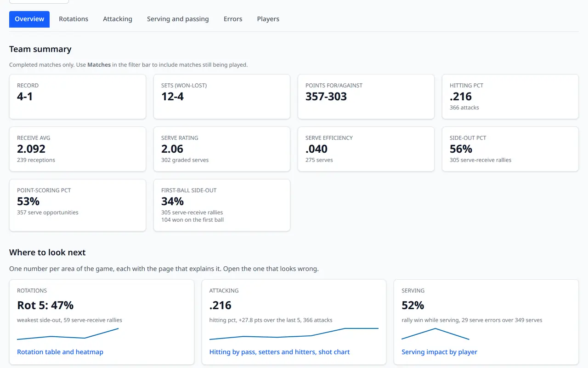Go to the Serving and passing tab
The image size is (588, 368).
point(178,19)
